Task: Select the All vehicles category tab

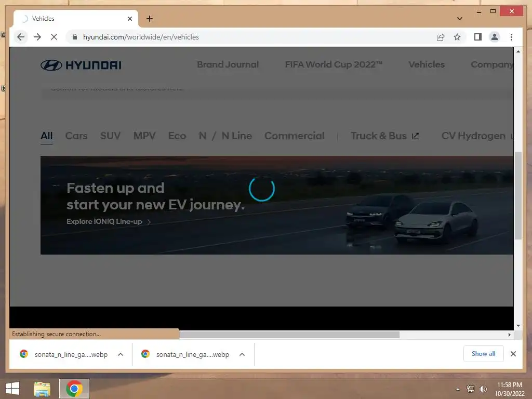Action: pyautogui.click(x=46, y=136)
